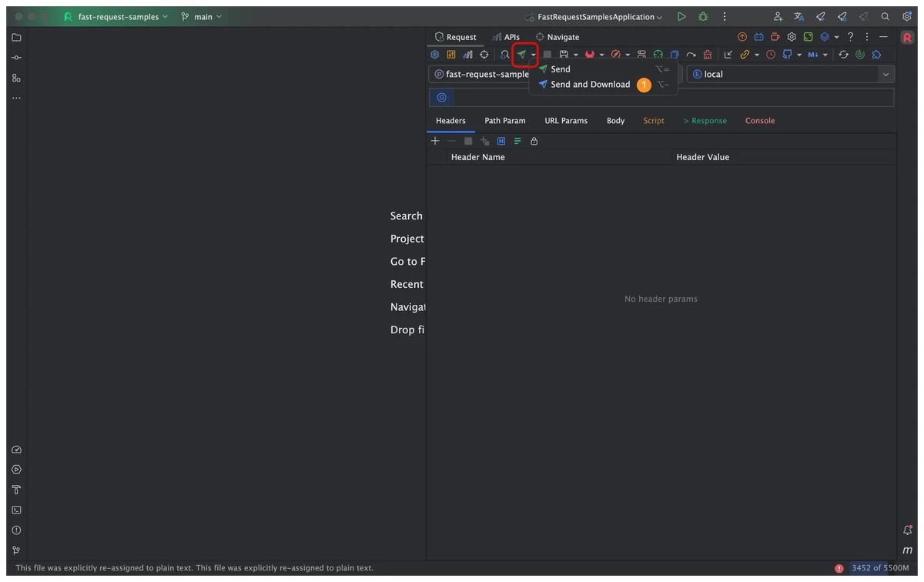Image resolution: width=924 pixels, height=582 pixels.
Task: Open FastRequestSamplesApplication run configuration dropdown
Action: click(593, 16)
